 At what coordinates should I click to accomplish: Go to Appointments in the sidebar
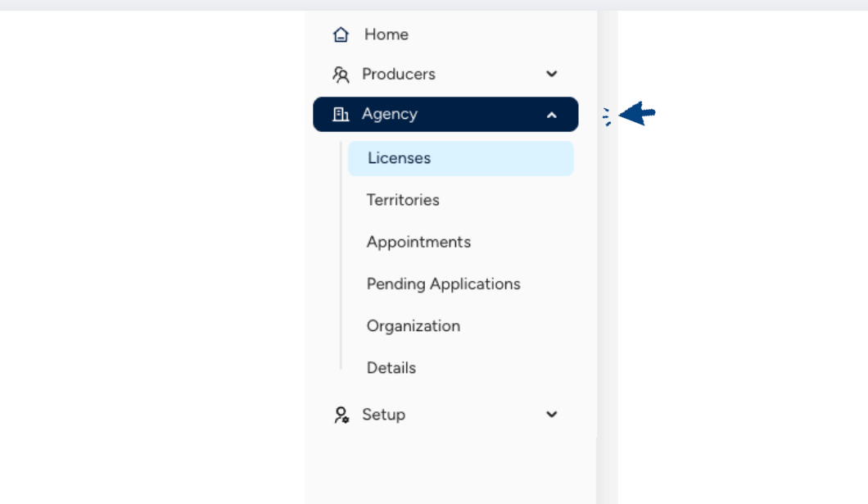coord(418,243)
